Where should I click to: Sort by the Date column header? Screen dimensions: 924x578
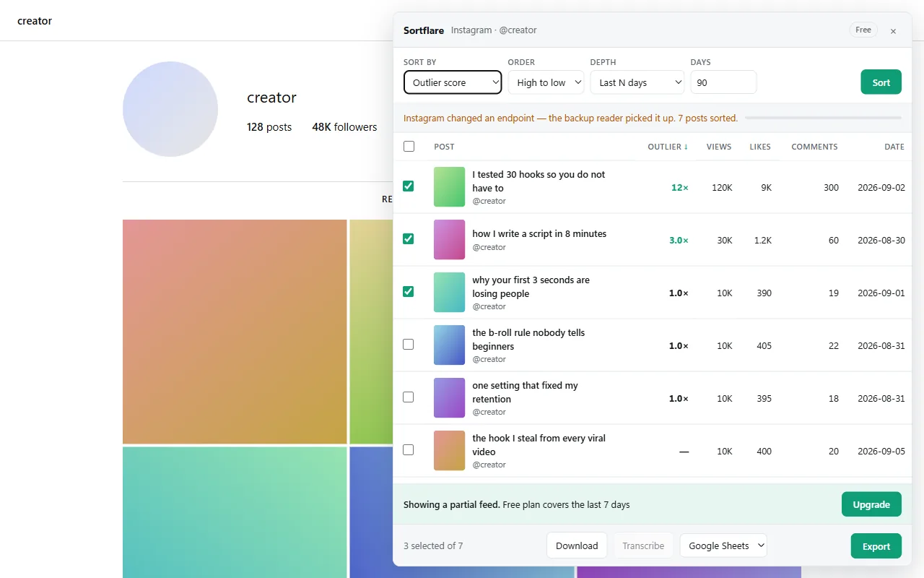[894, 147]
